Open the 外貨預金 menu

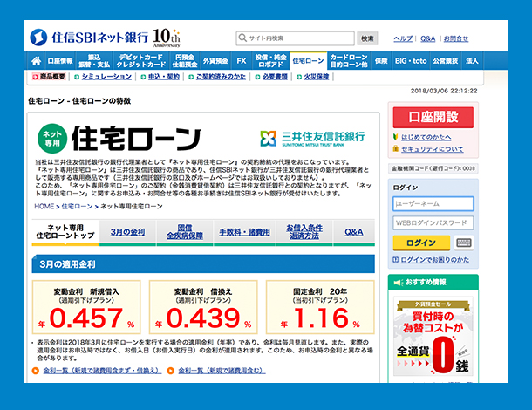click(215, 61)
